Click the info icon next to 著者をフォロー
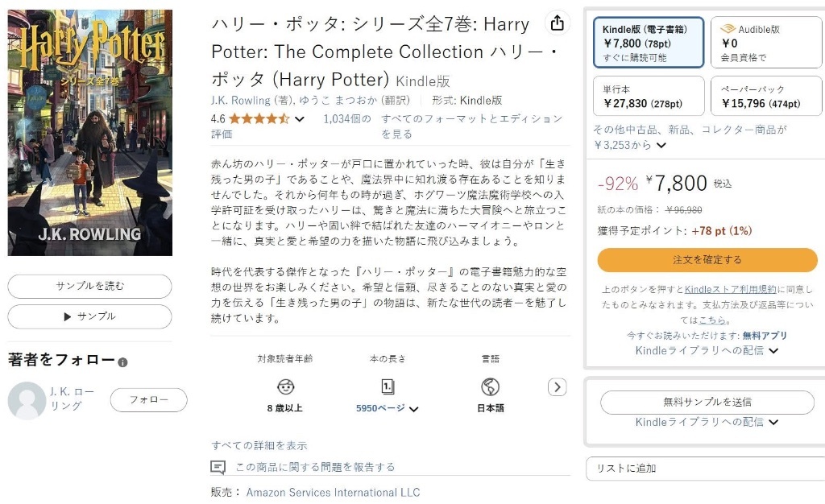Viewport: 825px width, 504px height. (122, 362)
